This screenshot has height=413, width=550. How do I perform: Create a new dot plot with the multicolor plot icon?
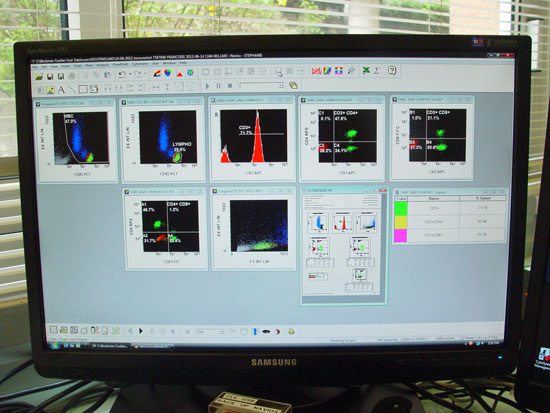tap(157, 73)
